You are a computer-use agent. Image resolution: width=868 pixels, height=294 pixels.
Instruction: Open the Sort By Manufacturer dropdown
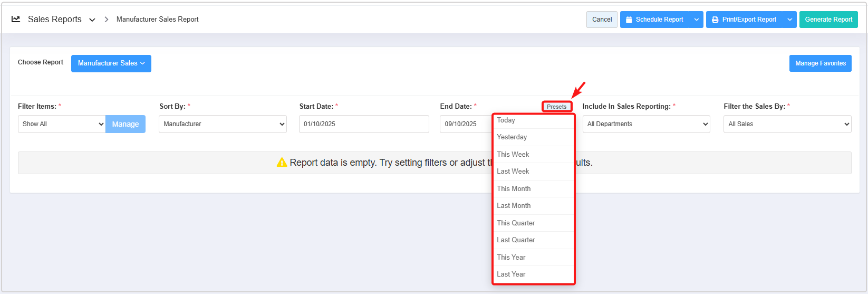tap(223, 124)
